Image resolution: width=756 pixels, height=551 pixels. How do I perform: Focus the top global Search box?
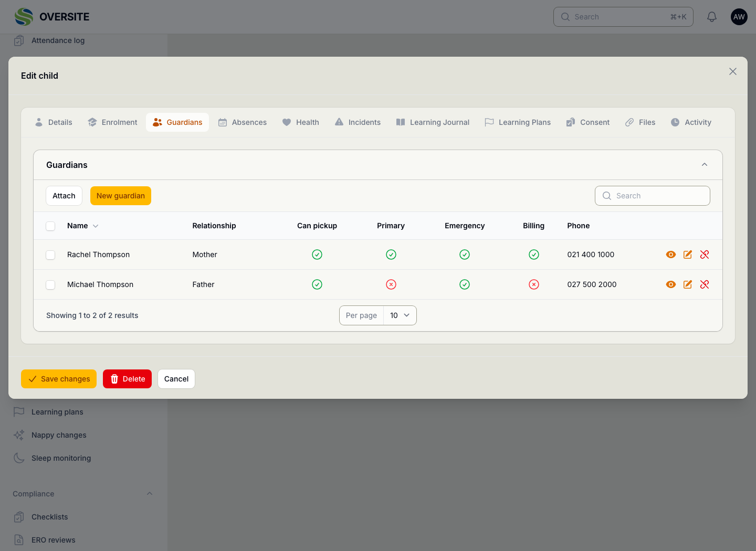click(x=623, y=17)
